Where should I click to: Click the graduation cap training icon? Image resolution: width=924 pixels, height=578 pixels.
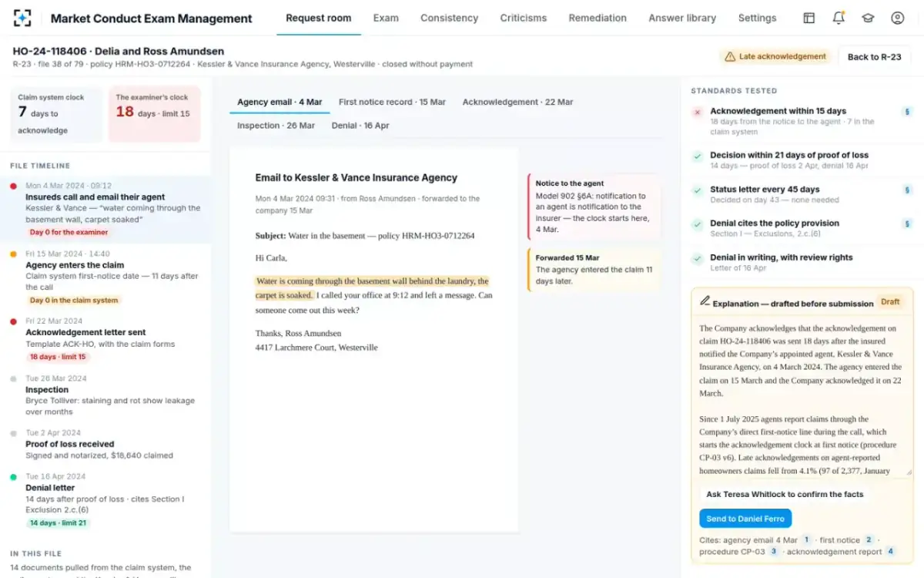tap(868, 18)
